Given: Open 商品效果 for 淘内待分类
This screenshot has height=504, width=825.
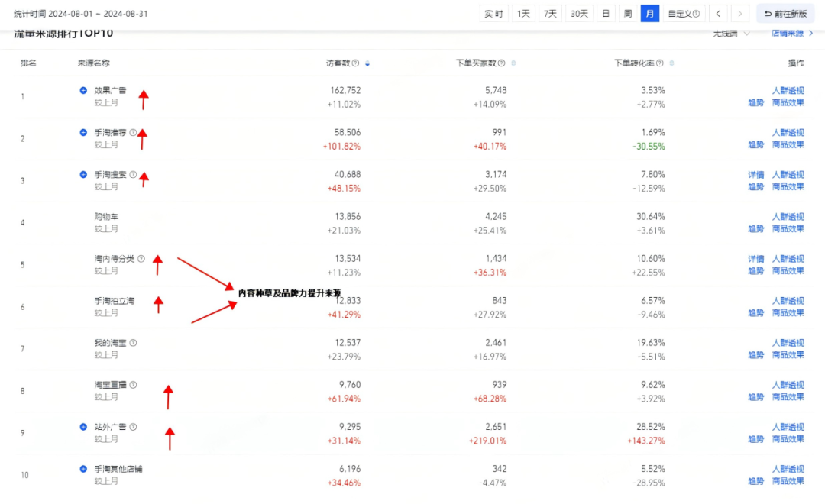Looking at the screenshot, I should pyautogui.click(x=788, y=271).
